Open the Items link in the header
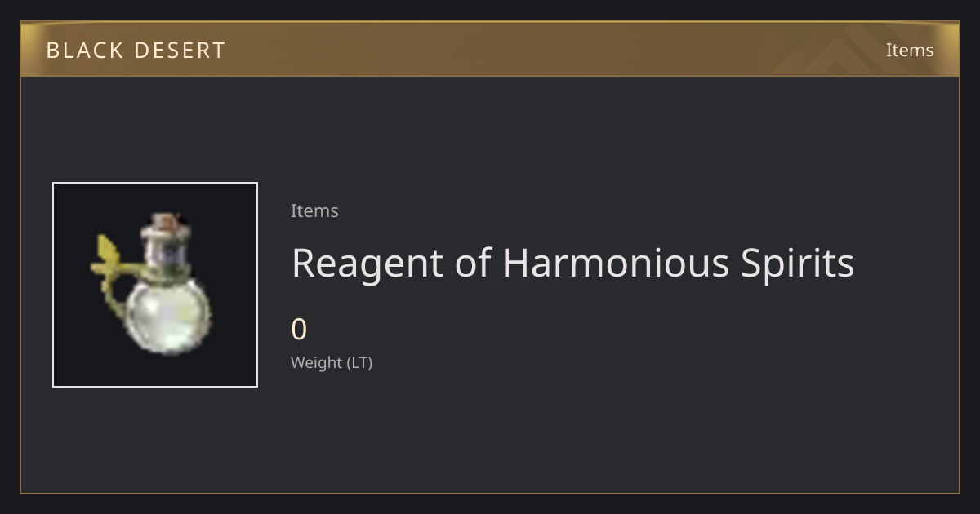 (910, 50)
